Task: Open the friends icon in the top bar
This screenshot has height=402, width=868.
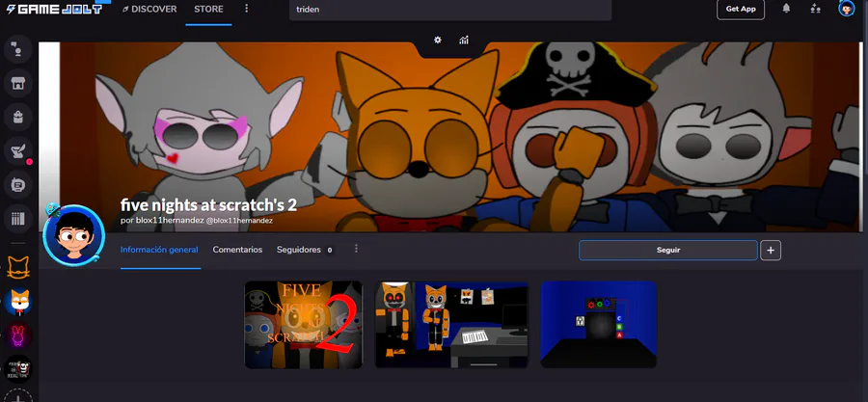Action: (815, 9)
